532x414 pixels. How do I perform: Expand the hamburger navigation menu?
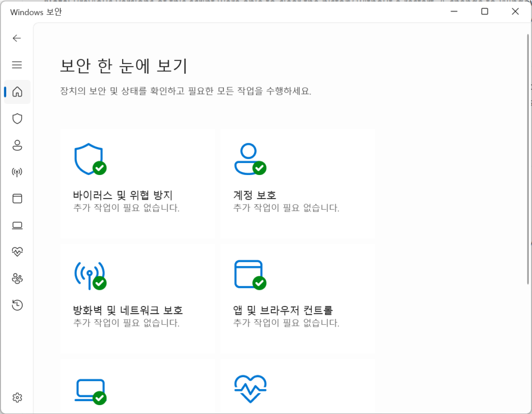click(x=17, y=65)
